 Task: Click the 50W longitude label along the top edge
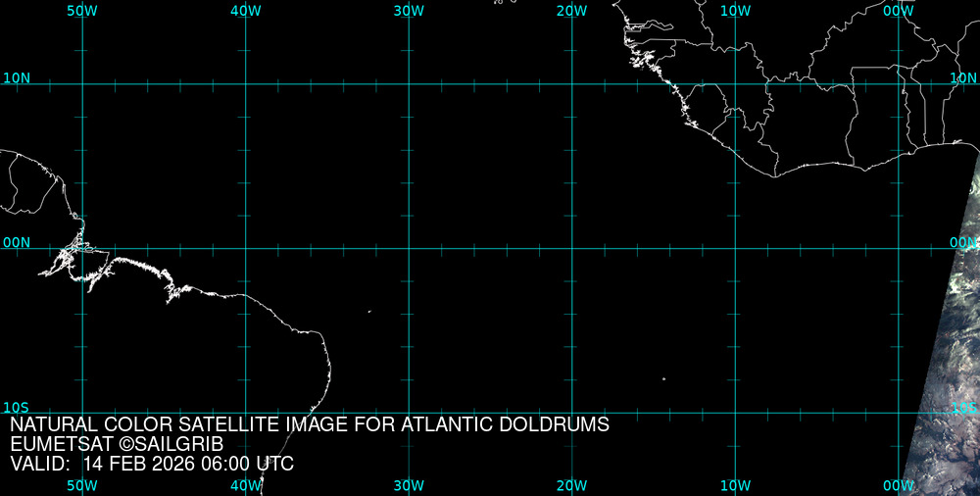click(x=81, y=11)
